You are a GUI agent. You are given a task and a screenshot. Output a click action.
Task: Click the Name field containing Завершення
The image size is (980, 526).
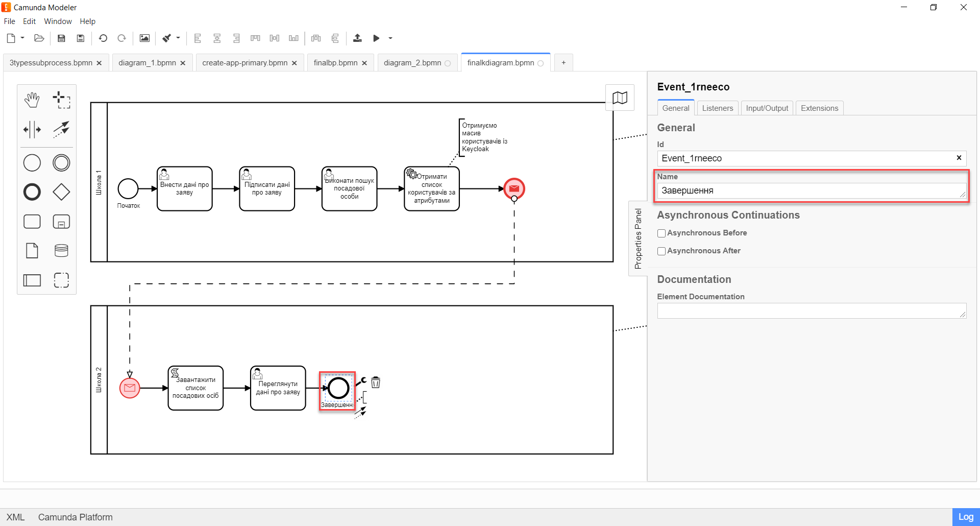pyautogui.click(x=812, y=190)
